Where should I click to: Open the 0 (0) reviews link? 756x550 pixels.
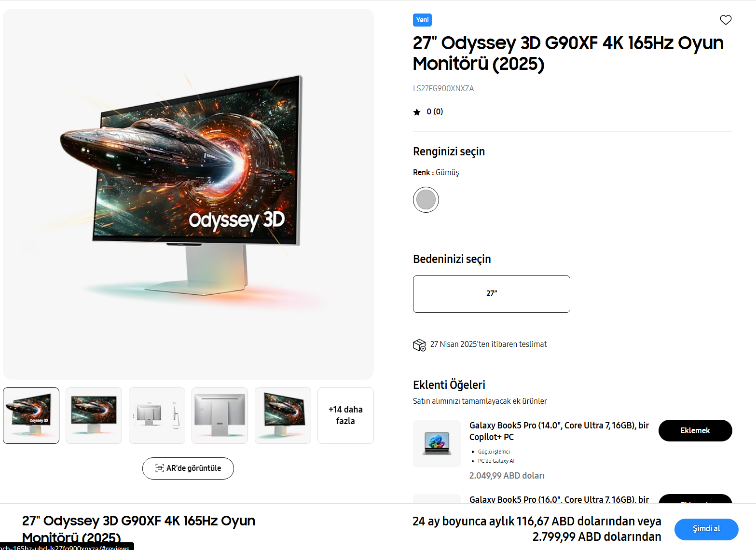[x=435, y=111]
